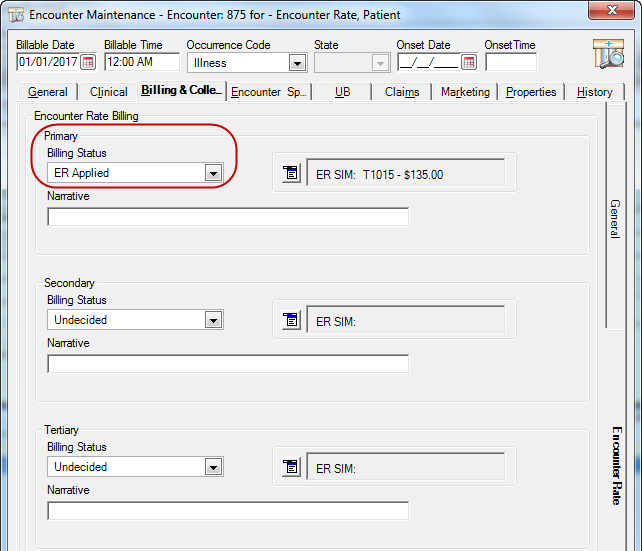The height and width of the screenshot is (551, 642).
Task: Open the Encounter Sp... tab
Action: tap(269, 92)
